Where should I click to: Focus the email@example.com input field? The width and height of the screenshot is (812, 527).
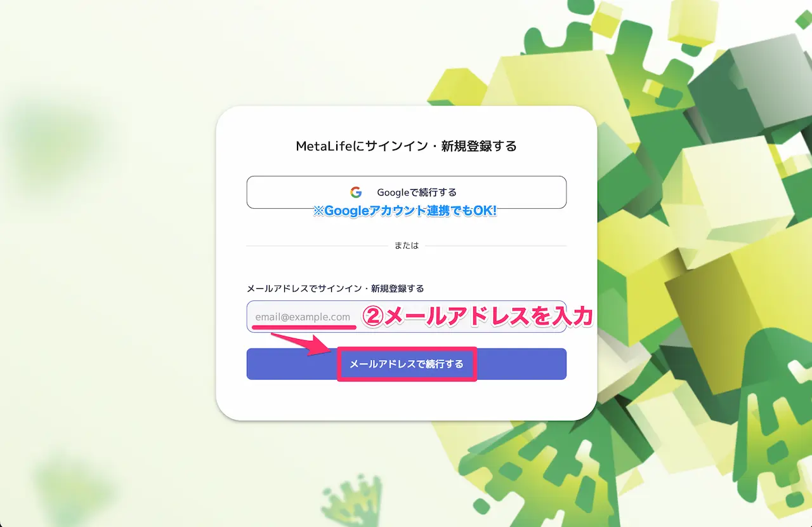[x=406, y=316]
